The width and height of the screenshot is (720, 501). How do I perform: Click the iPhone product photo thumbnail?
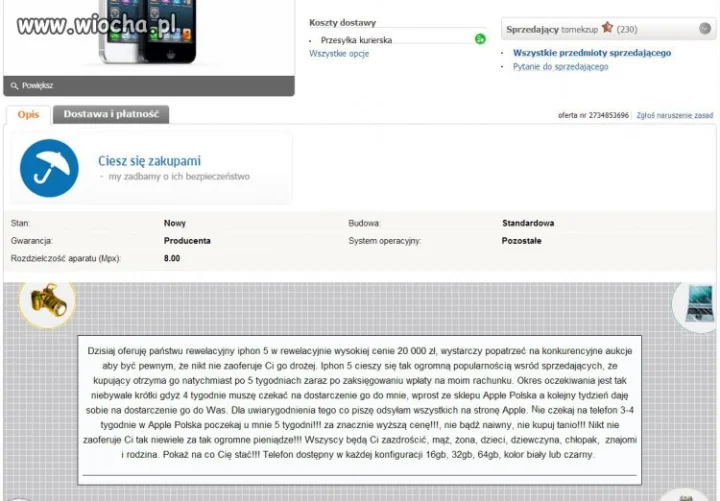[148, 32]
